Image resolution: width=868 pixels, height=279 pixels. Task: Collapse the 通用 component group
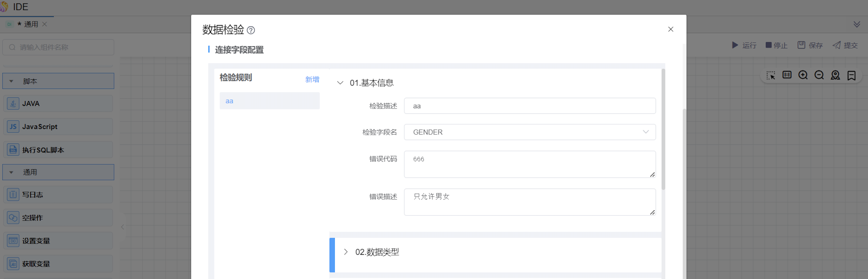point(11,172)
